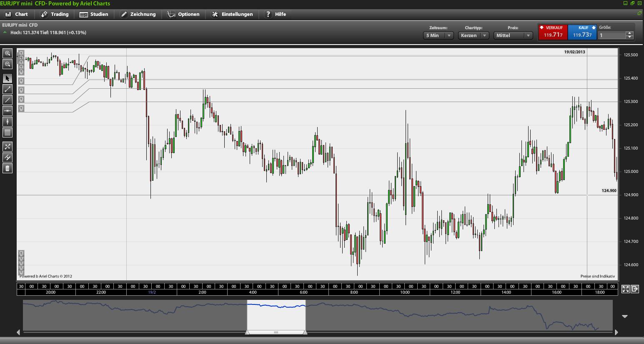The image size is (644, 344).
Task: Click the zoom in magnifier tool
Action: [8, 53]
